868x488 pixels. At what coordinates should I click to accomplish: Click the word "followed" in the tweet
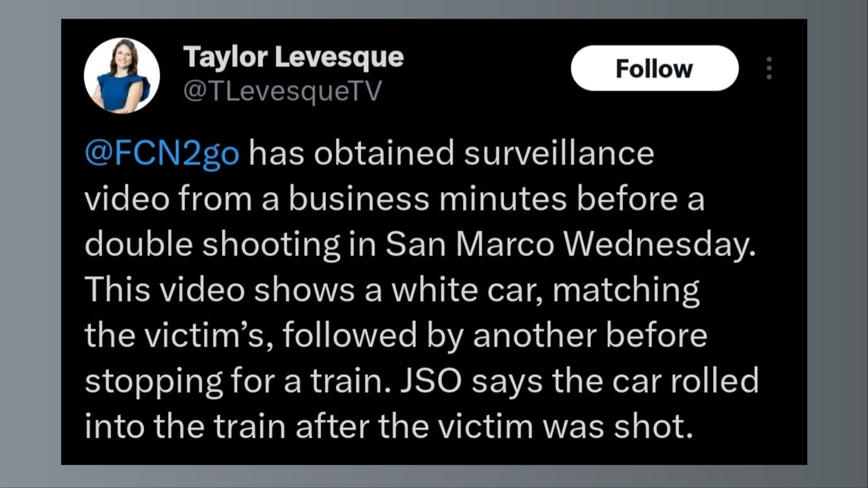point(349,335)
